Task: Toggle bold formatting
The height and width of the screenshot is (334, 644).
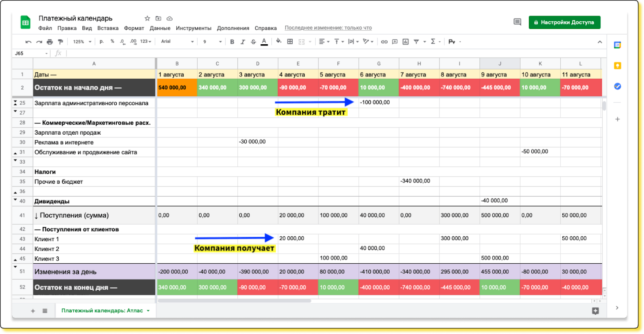Action: coord(232,42)
